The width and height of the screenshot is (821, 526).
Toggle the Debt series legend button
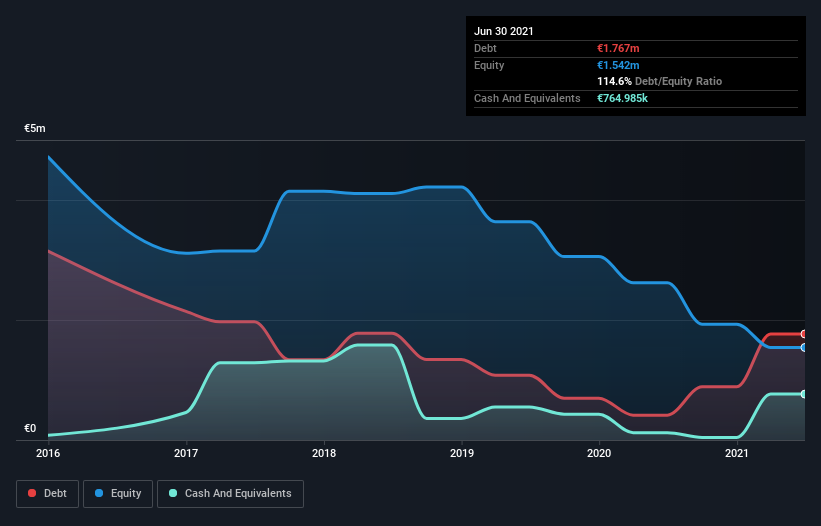[x=47, y=494]
